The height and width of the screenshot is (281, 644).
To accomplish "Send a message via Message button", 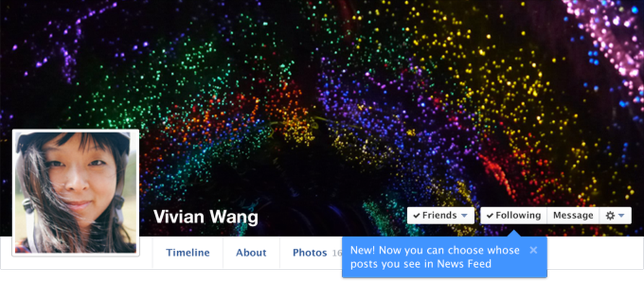I will [573, 216].
